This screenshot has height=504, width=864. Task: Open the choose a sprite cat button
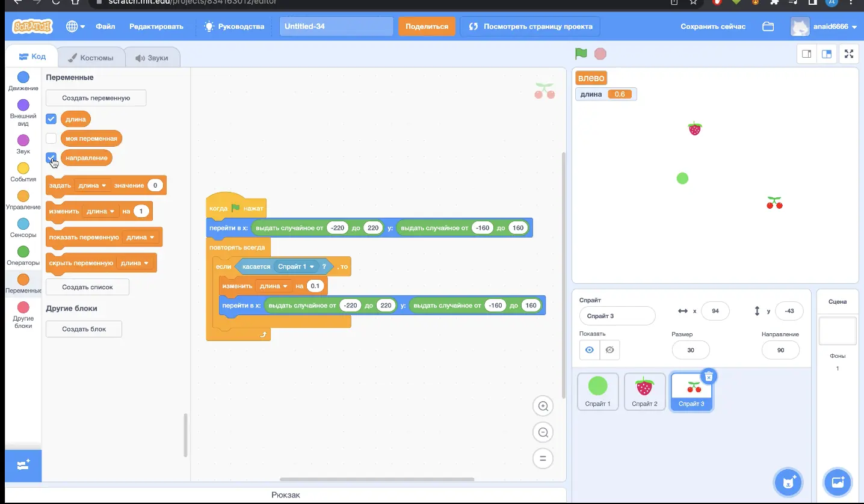tap(789, 482)
